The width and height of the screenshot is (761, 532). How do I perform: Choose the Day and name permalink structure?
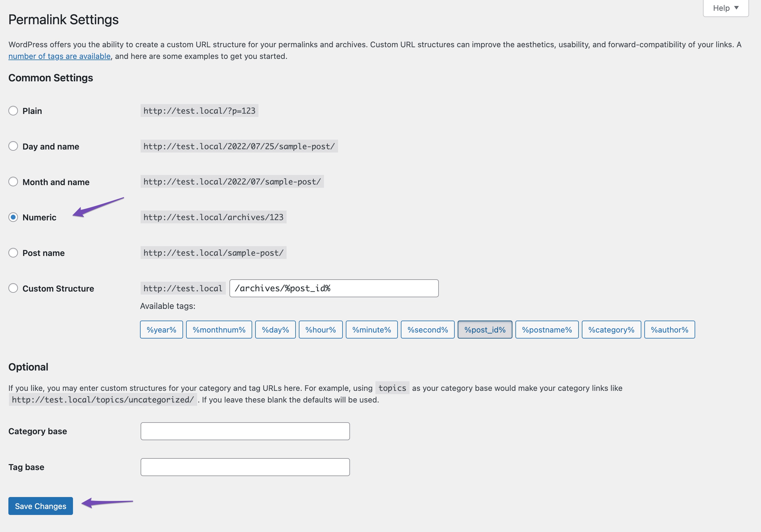pos(13,146)
